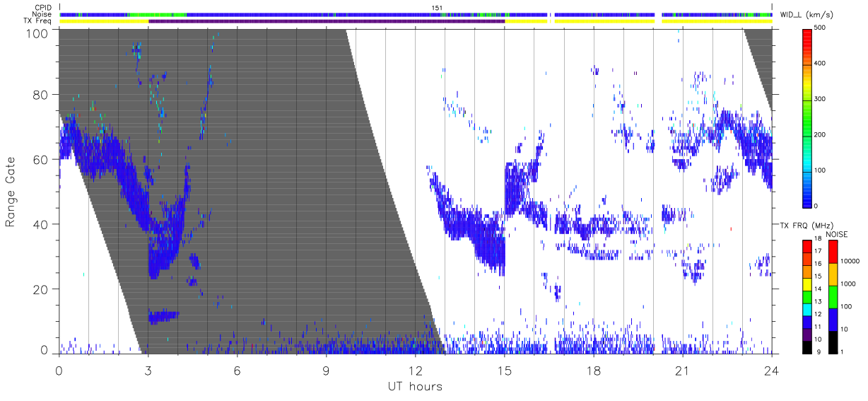Image resolution: width=868 pixels, height=401 pixels.
Task: Click tick label 21 on UT hours axis
Action: 682,371
